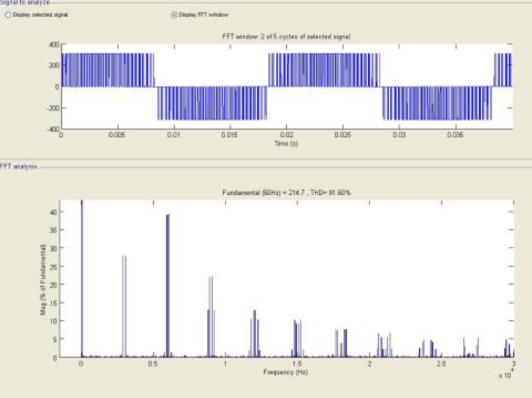Click the harmonic bar near 0.3 on the frequency axis
Viewport: 532px width, 398px height.
[x=124, y=306]
